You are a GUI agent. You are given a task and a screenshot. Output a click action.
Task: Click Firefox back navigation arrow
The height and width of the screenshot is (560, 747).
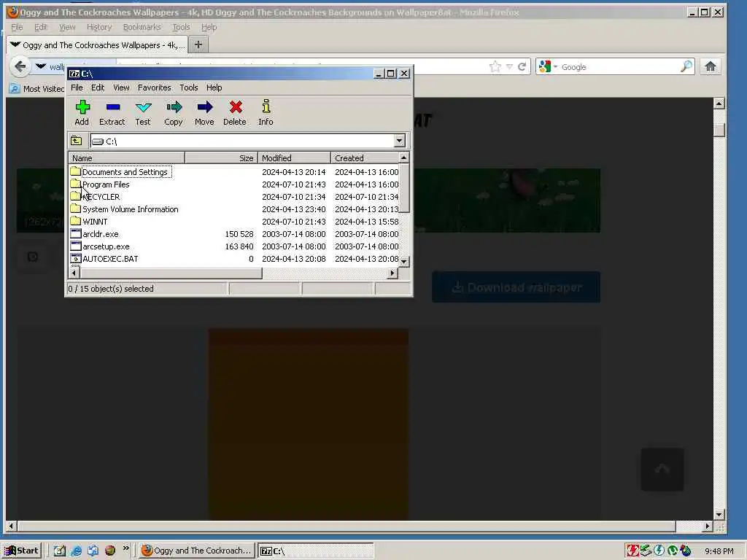tap(20, 66)
